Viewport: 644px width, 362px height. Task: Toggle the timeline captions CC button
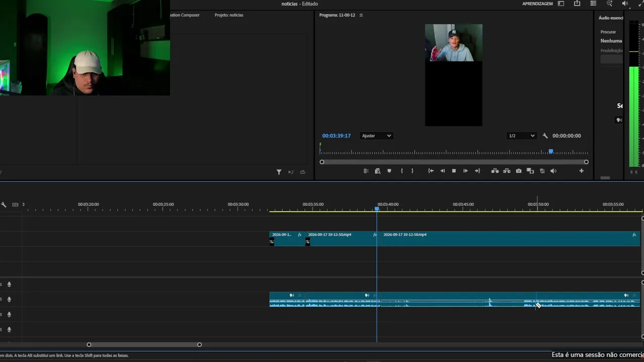click(x=15, y=205)
